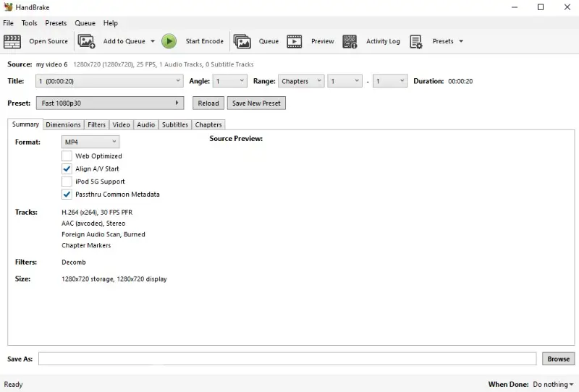This screenshot has height=392, width=579.
Task: Open the Presets menu in menu bar
Action: click(x=56, y=23)
